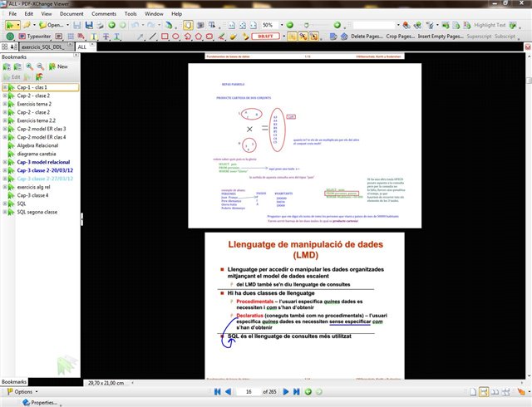This screenshot has width=532, height=407.
Task: Open the SQL segona classe bookmark
Action: [37, 212]
